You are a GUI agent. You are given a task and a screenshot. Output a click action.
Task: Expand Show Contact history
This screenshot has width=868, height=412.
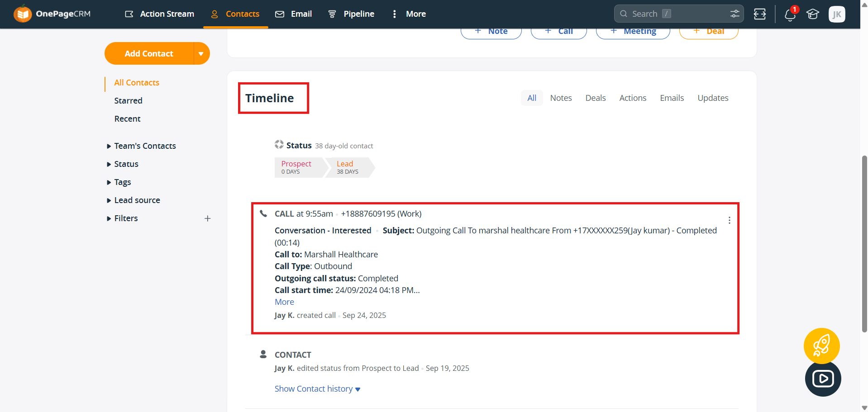[317, 389]
